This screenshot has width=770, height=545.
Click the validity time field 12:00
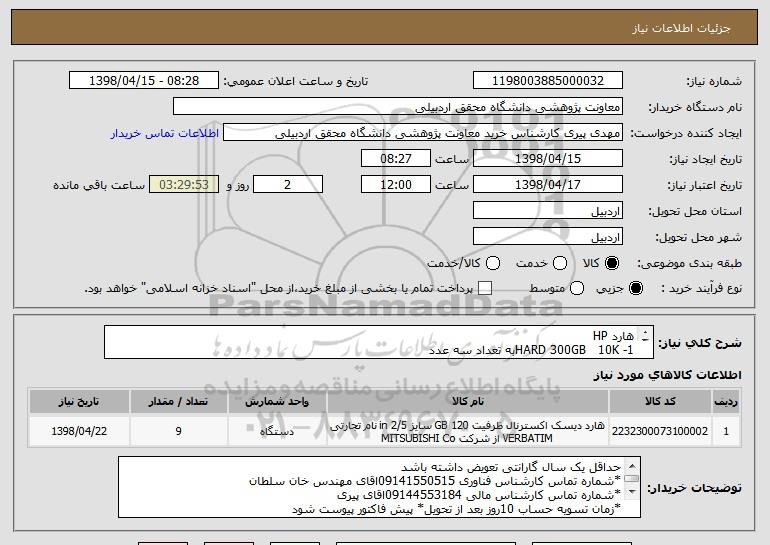[x=396, y=185]
